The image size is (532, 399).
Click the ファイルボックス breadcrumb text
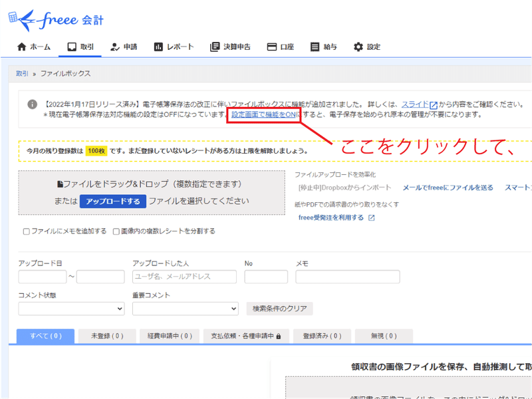pyautogui.click(x=65, y=74)
